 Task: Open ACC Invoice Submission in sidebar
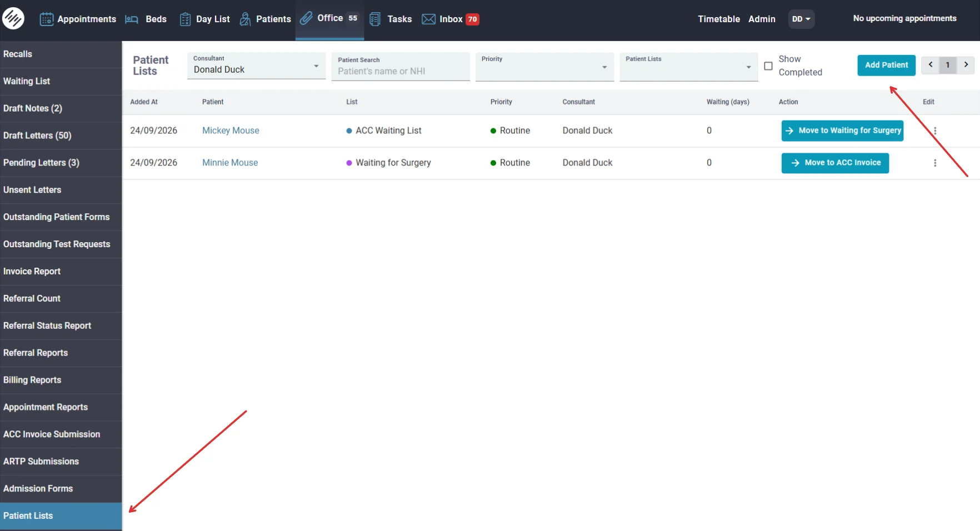pyautogui.click(x=61, y=434)
